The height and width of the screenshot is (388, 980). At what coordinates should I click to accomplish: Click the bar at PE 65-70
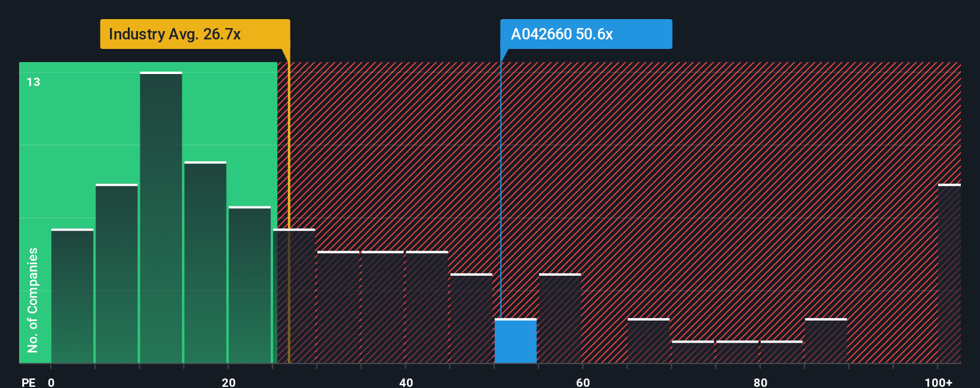click(x=648, y=341)
